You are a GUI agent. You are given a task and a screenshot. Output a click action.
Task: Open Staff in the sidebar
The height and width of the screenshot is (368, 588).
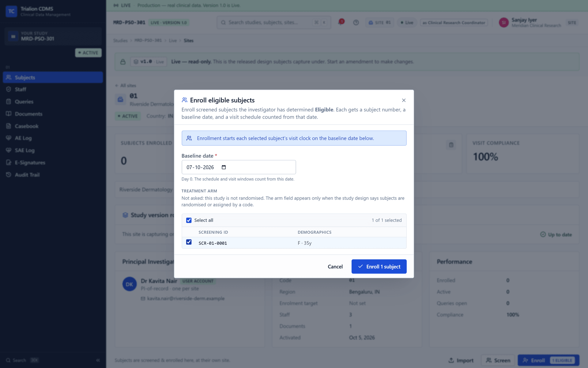pos(53,89)
